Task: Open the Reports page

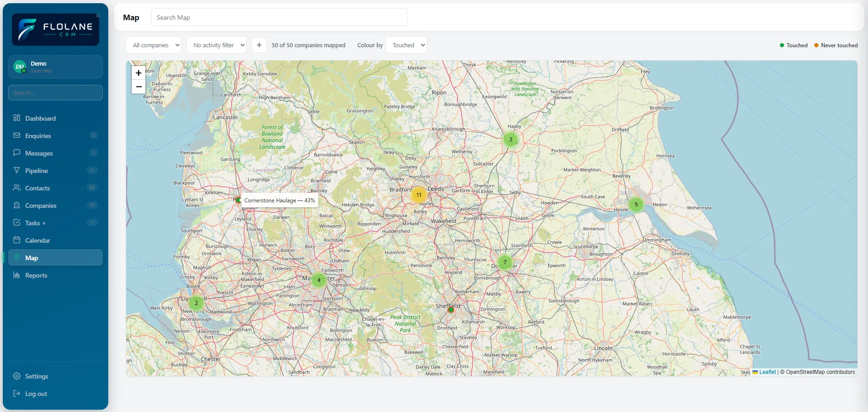Action: [x=56, y=275]
